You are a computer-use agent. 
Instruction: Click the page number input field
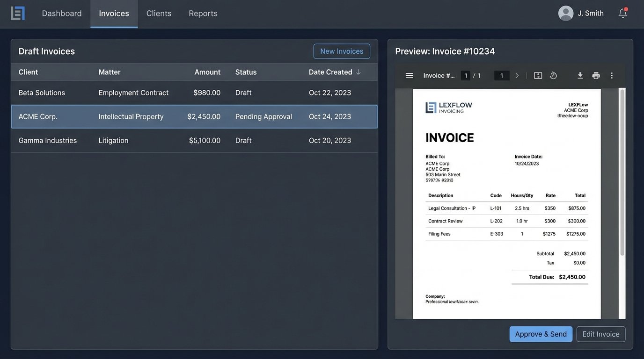466,74
